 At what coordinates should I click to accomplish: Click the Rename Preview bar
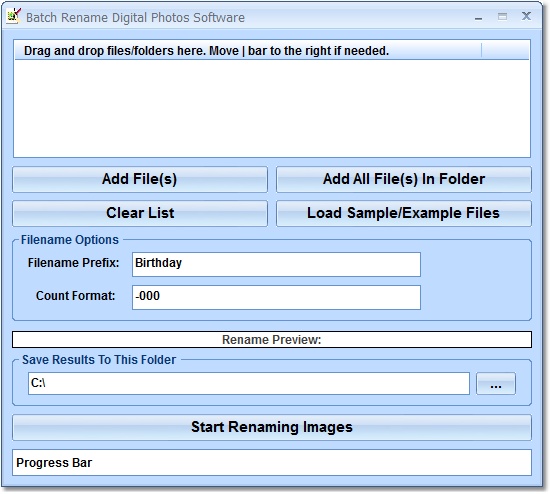coord(272,339)
